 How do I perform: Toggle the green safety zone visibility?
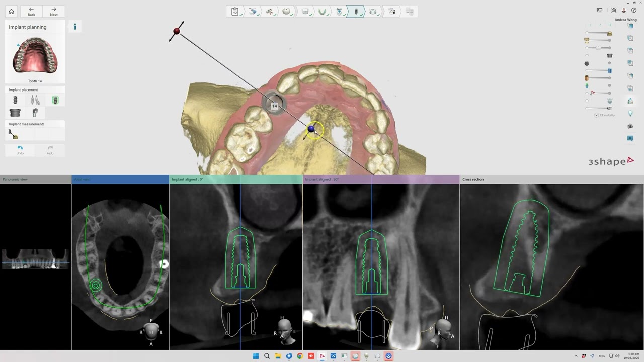click(587, 86)
